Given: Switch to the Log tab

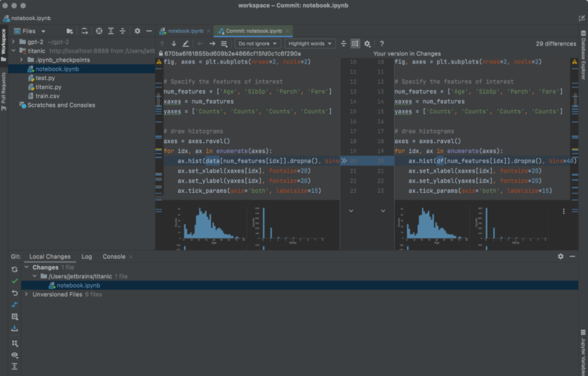Looking at the screenshot, I should point(87,257).
